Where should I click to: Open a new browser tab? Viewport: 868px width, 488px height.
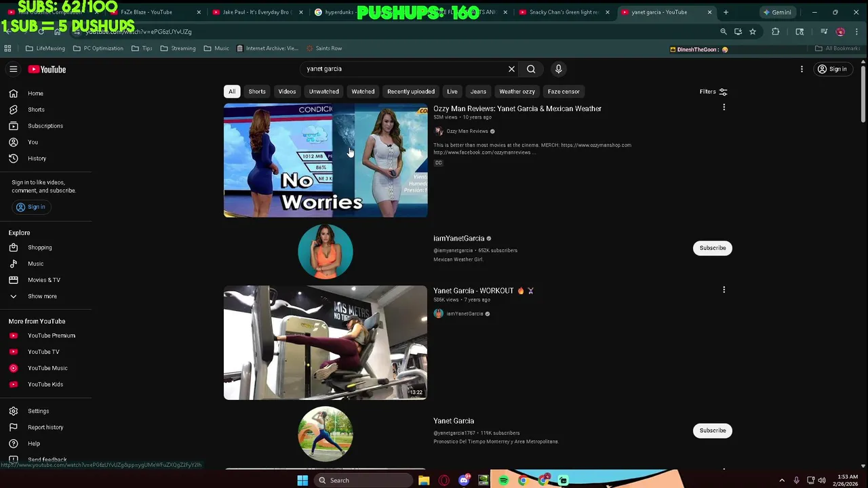coord(726,12)
